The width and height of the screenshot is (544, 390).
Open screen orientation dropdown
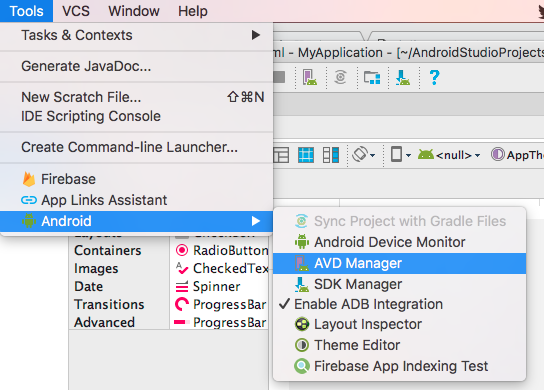coord(364,154)
